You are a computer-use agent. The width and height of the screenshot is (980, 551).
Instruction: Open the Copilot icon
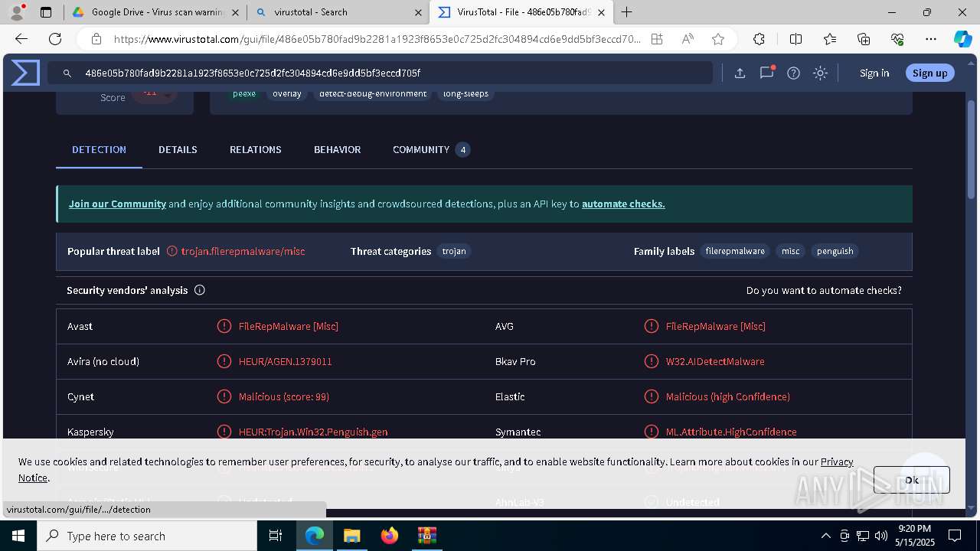[x=962, y=39]
